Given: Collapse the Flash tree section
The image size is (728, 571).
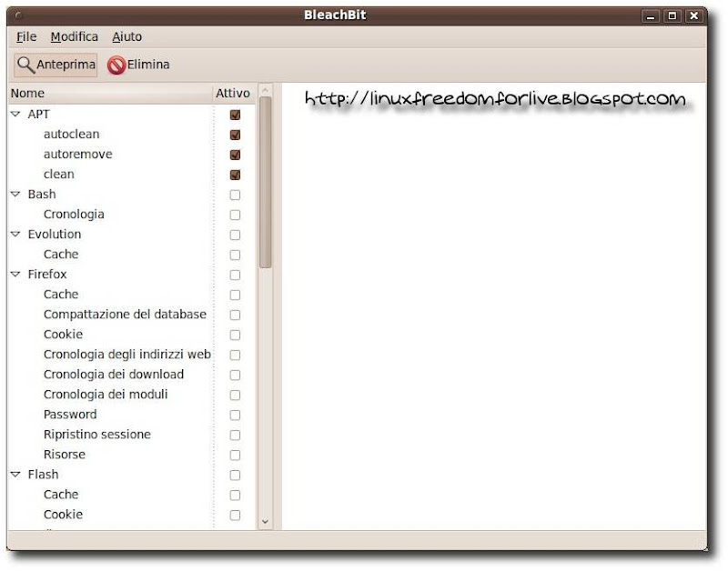Looking at the screenshot, I should [x=15, y=474].
